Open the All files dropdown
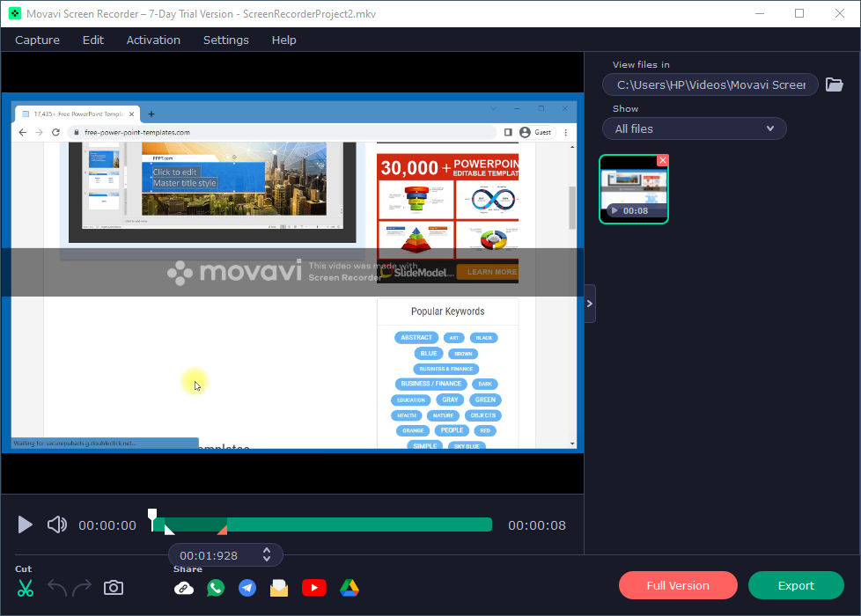This screenshot has height=616, width=861. (x=694, y=128)
